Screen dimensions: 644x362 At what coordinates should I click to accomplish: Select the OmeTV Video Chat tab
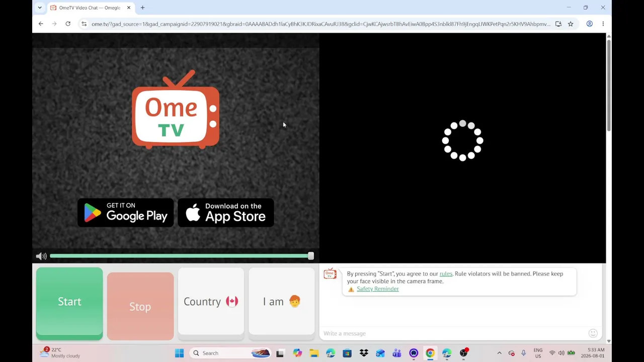click(x=91, y=8)
